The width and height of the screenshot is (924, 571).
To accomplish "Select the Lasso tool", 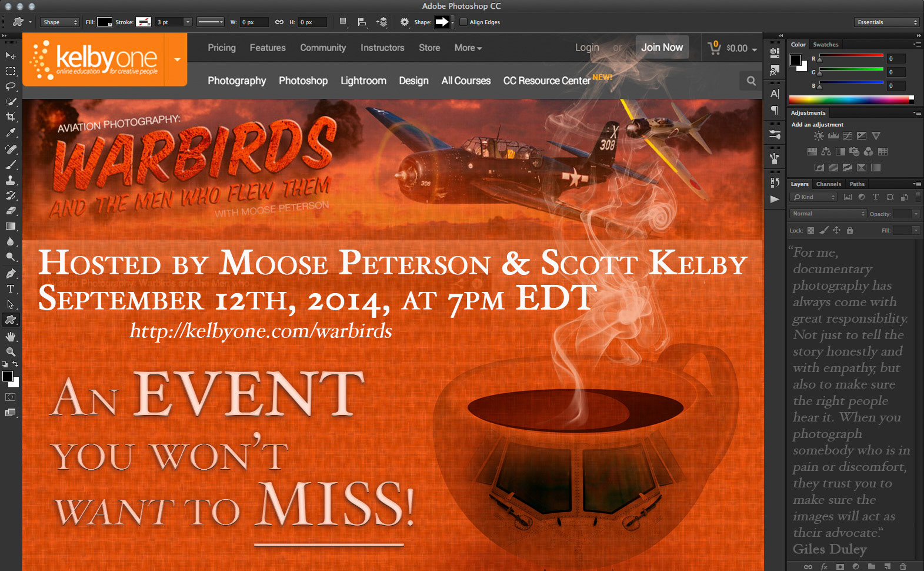I will (11, 86).
